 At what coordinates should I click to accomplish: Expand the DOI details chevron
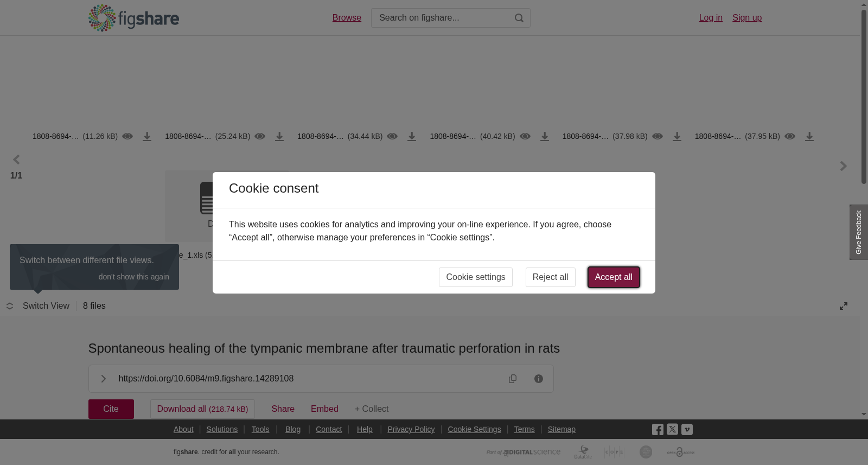click(x=103, y=379)
